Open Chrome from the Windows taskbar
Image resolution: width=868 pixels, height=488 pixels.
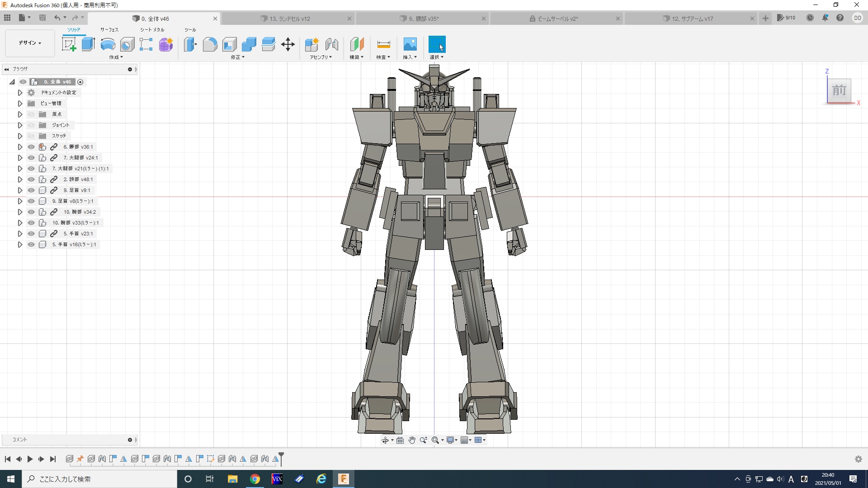pyautogui.click(x=255, y=479)
